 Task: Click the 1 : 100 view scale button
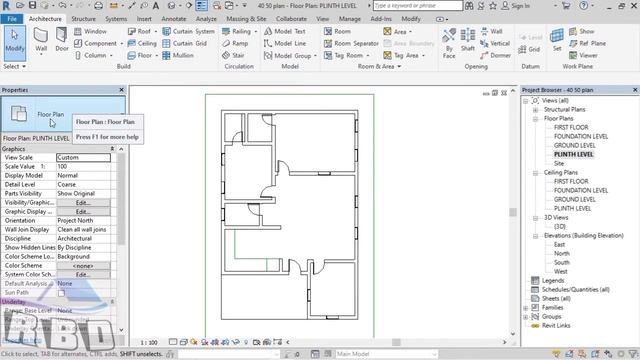149,342
